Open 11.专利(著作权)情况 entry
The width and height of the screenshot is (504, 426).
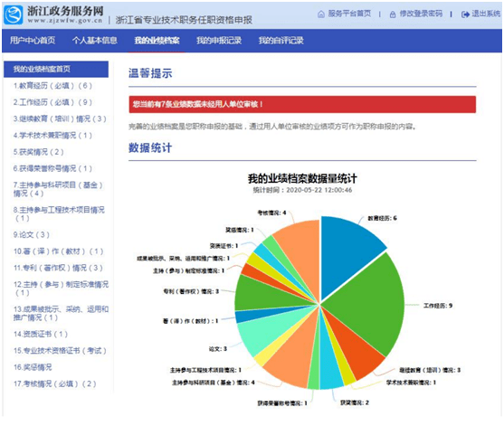(58, 268)
